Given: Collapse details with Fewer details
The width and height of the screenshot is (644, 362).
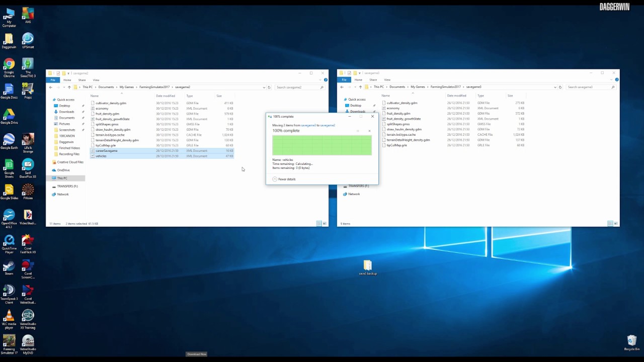Looking at the screenshot, I should pyautogui.click(x=284, y=179).
